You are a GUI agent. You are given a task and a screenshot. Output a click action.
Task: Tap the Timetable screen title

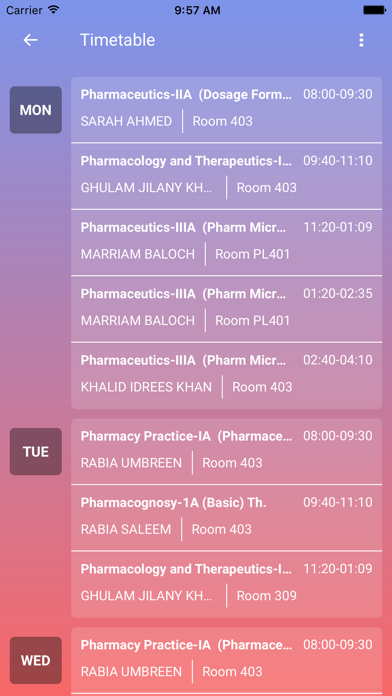pyautogui.click(x=118, y=40)
